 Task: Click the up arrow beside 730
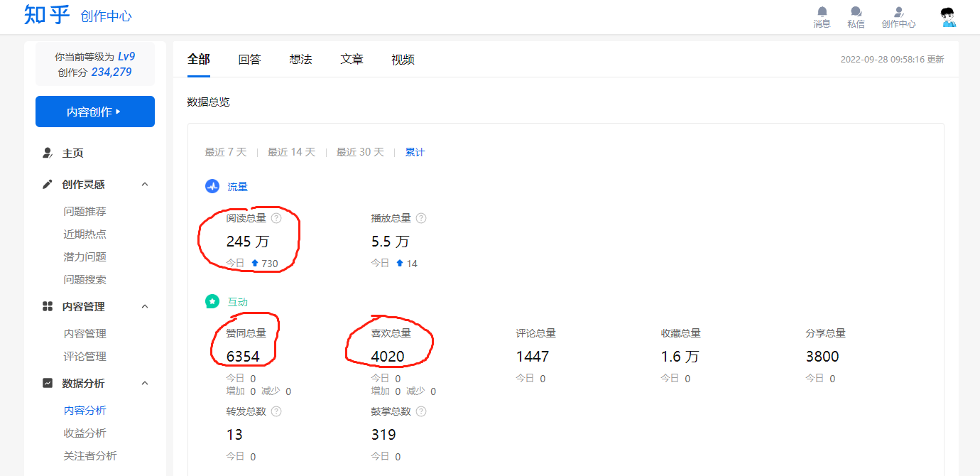pyautogui.click(x=255, y=263)
